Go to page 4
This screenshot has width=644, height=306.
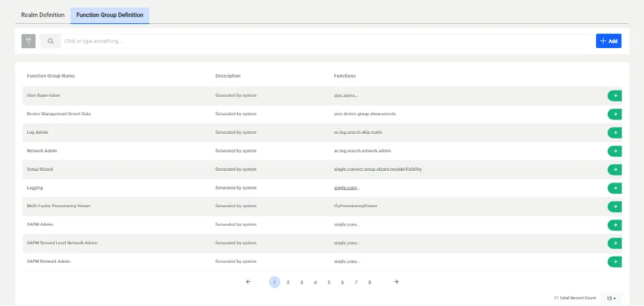315,282
